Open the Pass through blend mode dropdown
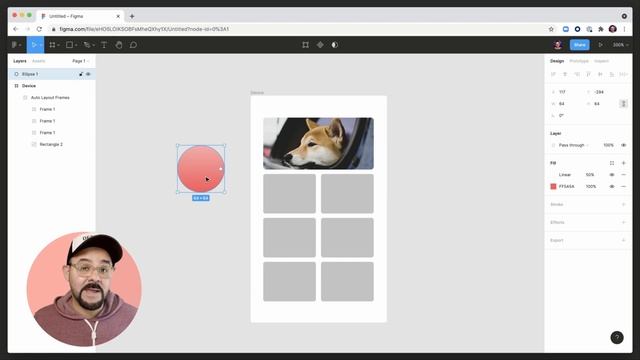The width and height of the screenshot is (640, 360). 573,145
